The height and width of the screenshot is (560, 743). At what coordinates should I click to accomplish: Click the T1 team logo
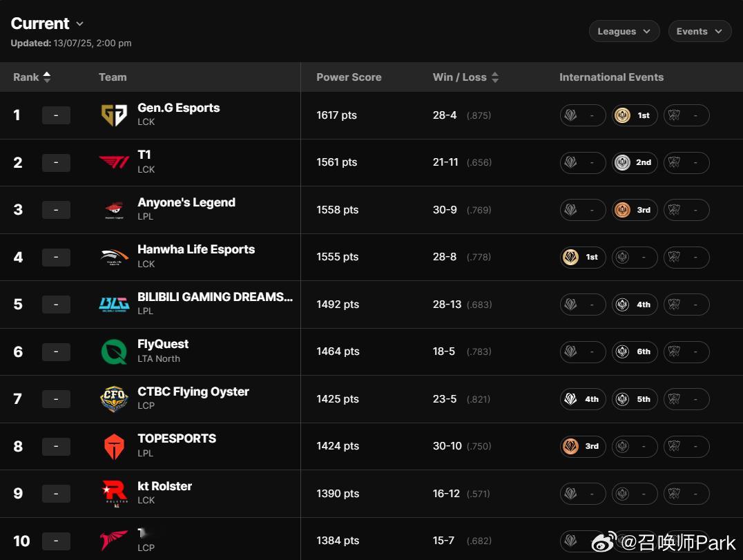click(x=114, y=163)
